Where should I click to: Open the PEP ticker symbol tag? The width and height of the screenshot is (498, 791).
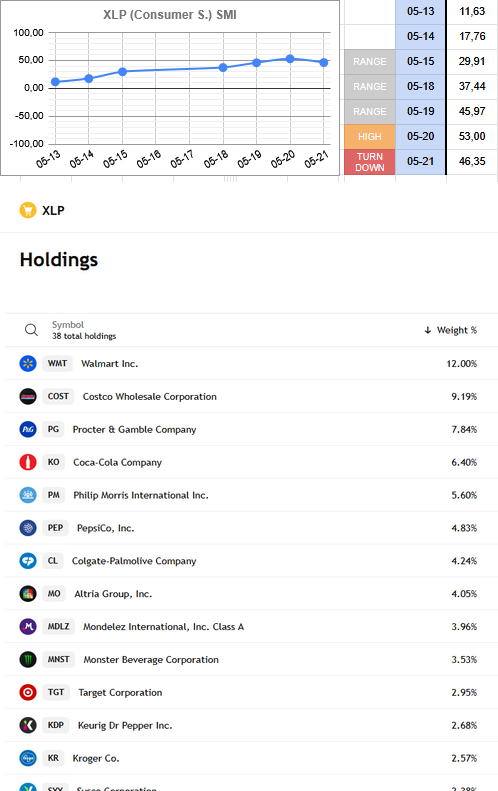(x=56, y=528)
